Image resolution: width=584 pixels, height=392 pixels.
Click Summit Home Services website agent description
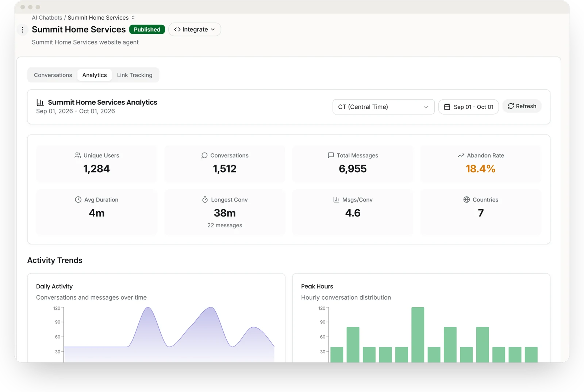pos(85,42)
